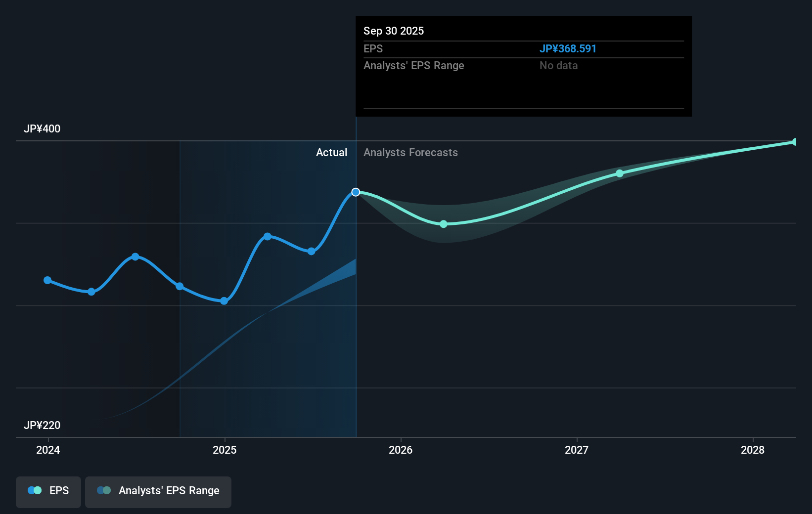Click the lowest 2025 EPS data point
812x514 pixels.
point(224,300)
